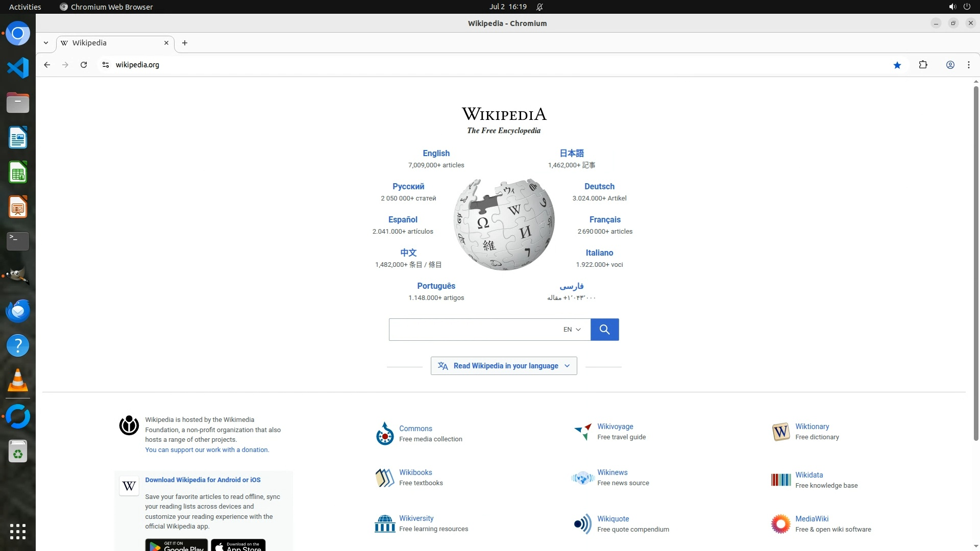Open the user profile icon
This screenshot has width=980, height=551.
point(950,65)
